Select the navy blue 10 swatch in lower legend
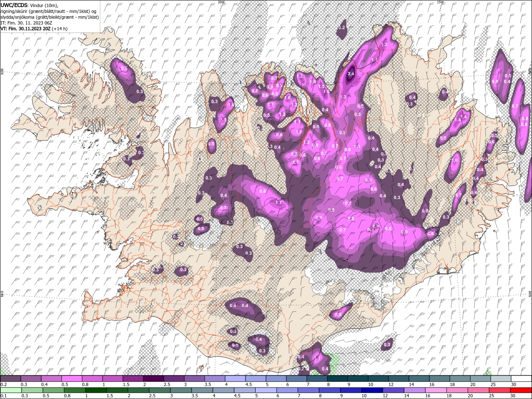Viewport: 532px width, 399px height. pos(372,390)
